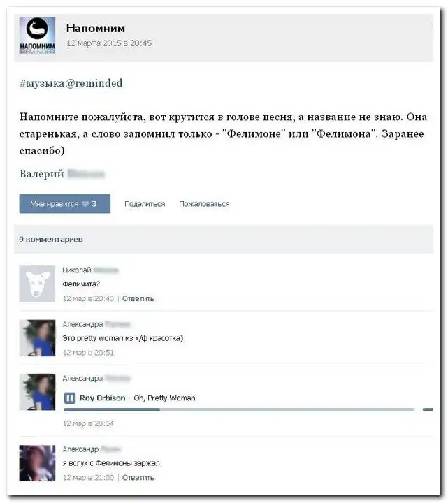Open Александр's avatar in last comment
This screenshot has width=448, height=503.
[37, 463]
